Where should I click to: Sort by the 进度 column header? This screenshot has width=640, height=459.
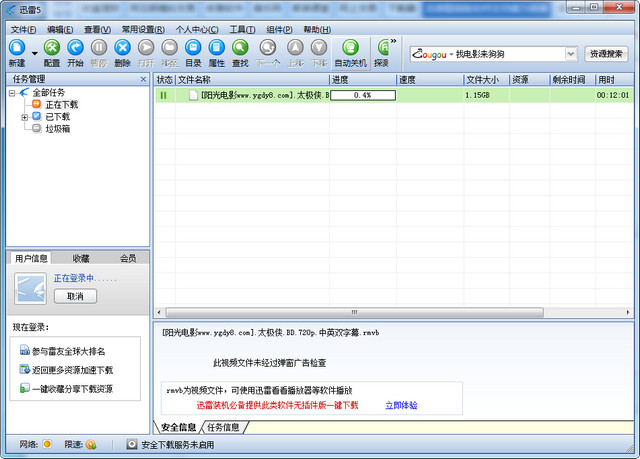[362, 80]
